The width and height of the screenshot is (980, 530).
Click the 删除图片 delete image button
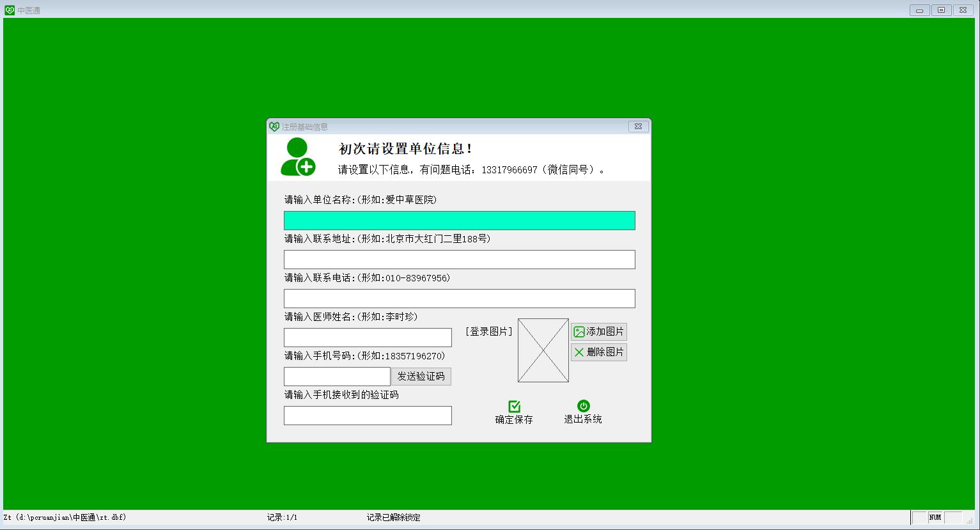click(x=599, y=352)
